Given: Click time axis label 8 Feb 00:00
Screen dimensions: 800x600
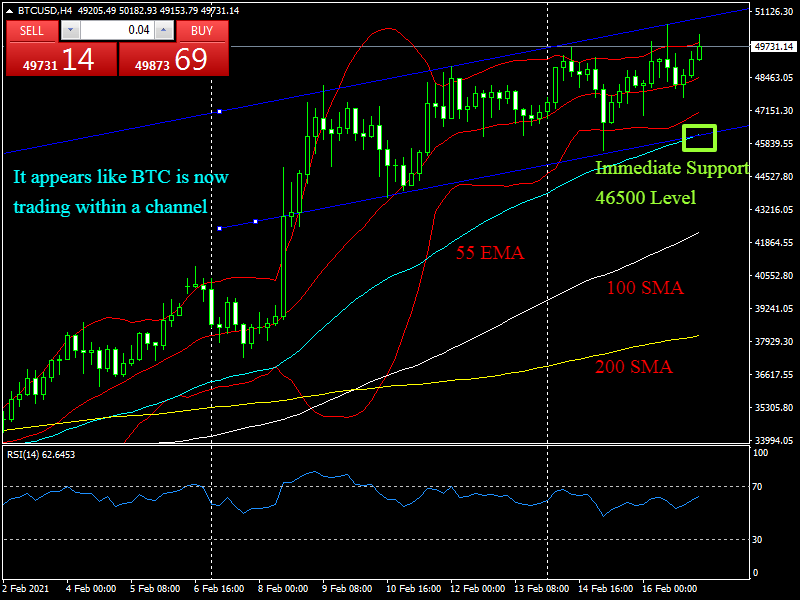Looking at the screenshot, I should [x=283, y=588].
